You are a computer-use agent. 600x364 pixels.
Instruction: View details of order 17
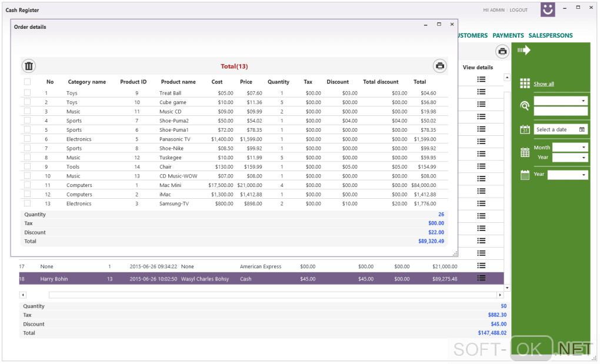click(481, 266)
